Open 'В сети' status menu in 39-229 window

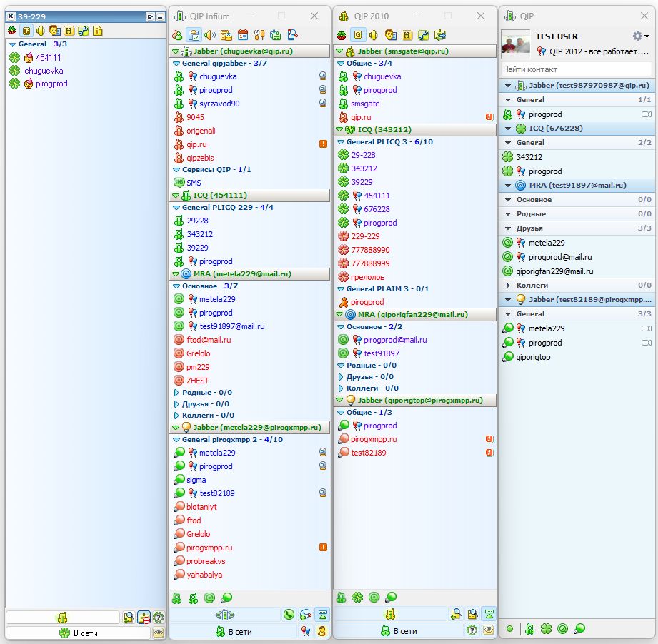tap(79, 633)
